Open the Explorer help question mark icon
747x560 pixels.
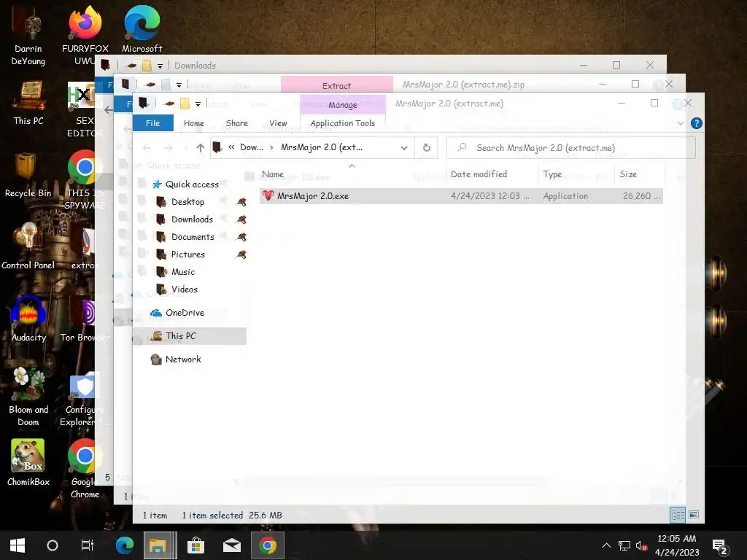[696, 123]
